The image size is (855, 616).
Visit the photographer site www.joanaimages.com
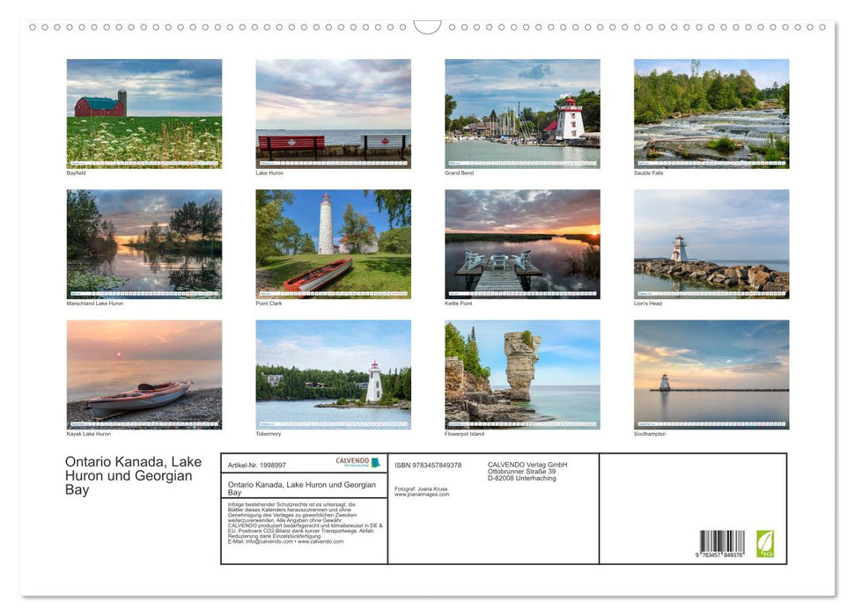(x=421, y=493)
